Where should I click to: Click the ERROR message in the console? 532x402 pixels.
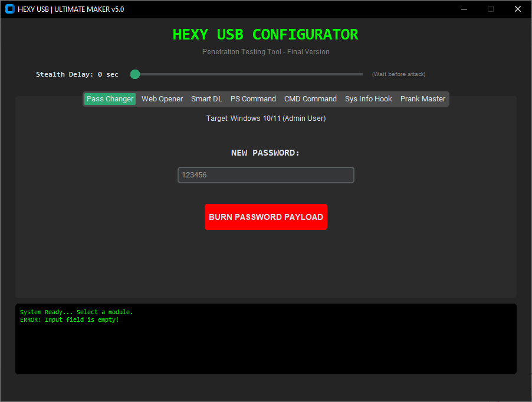71,319
